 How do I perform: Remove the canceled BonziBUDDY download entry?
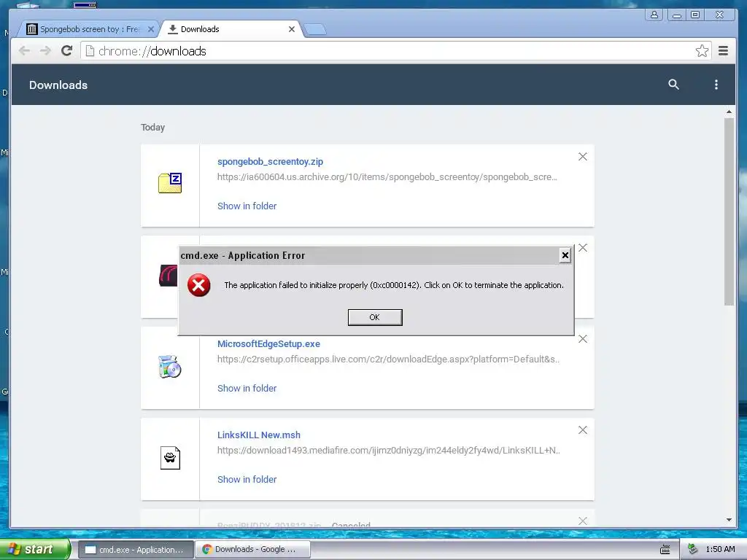(x=583, y=521)
